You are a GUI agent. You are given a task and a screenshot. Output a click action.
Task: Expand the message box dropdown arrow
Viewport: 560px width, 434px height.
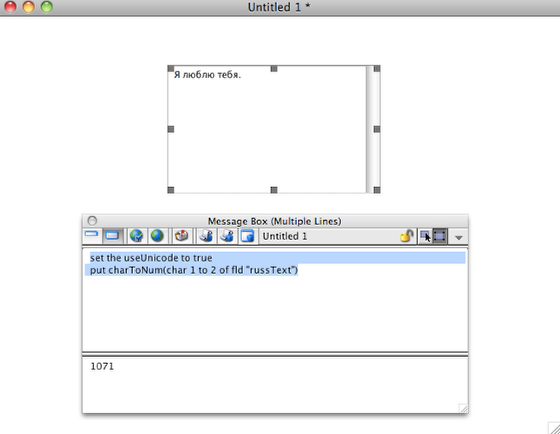click(459, 238)
